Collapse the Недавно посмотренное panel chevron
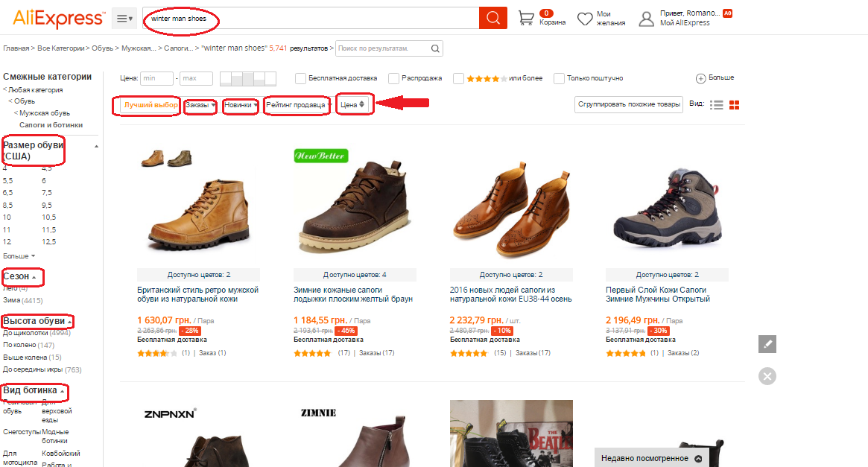This screenshot has width=868, height=467. click(698, 459)
